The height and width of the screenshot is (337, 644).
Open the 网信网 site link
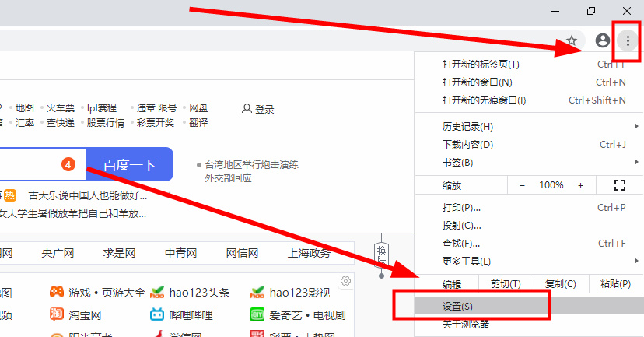(x=243, y=253)
